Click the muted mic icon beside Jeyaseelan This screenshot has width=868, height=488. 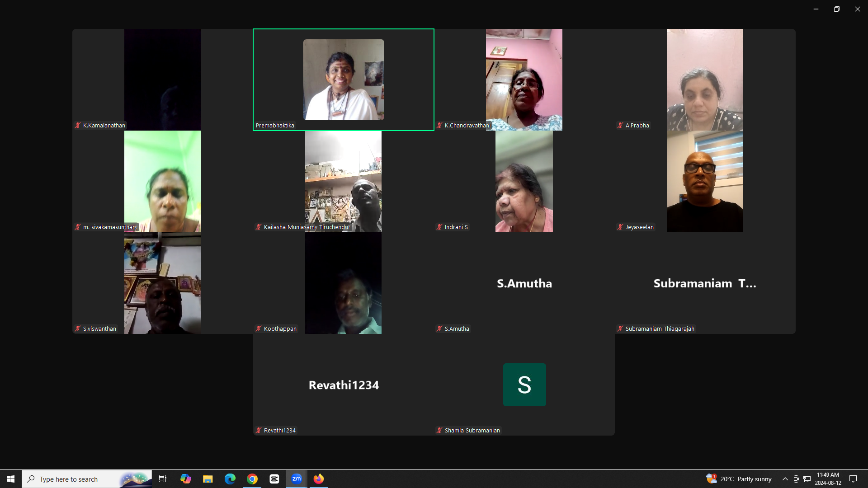[x=620, y=227]
